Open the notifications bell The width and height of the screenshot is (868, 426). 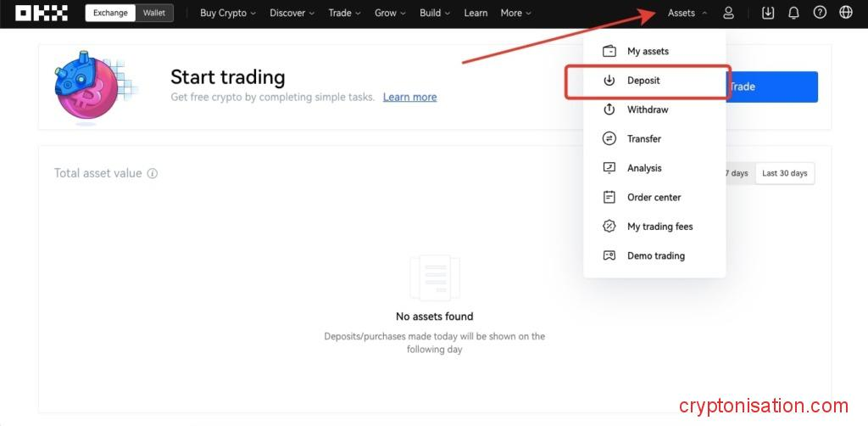point(793,14)
